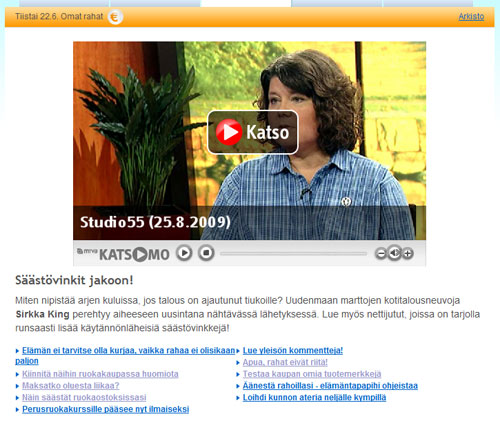This screenshot has width=500, height=430.
Task: Click the volume plus button
Action: coord(408,254)
